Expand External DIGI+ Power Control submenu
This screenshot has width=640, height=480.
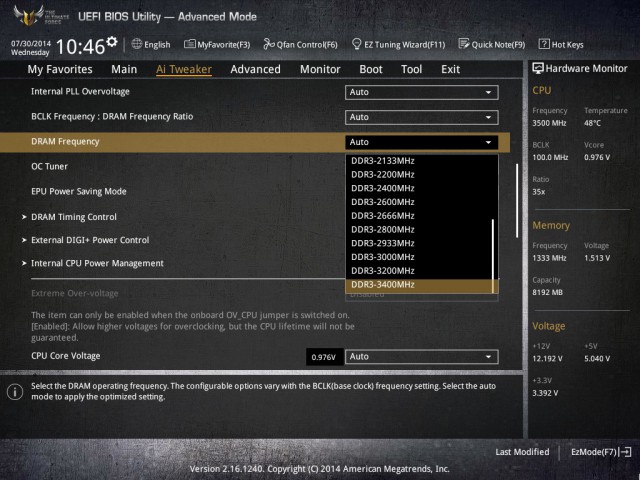(90, 240)
